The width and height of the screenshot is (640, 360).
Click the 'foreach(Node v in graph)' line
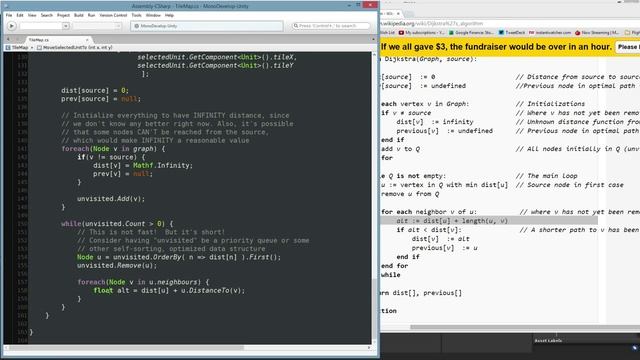[113, 149]
